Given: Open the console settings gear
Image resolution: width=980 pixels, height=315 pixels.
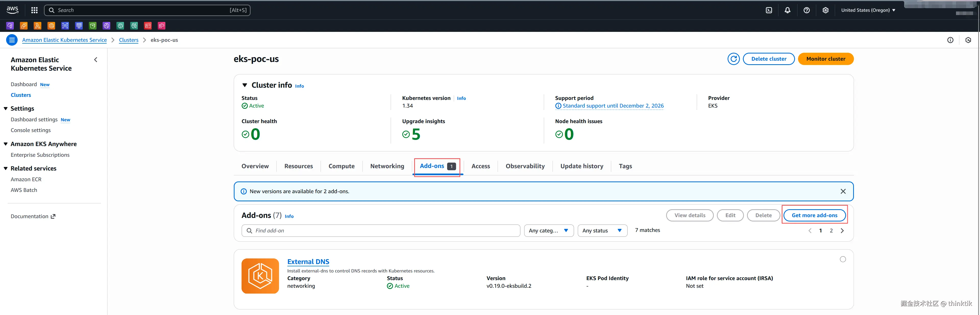Looking at the screenshot, I should (x=825, y=10).
